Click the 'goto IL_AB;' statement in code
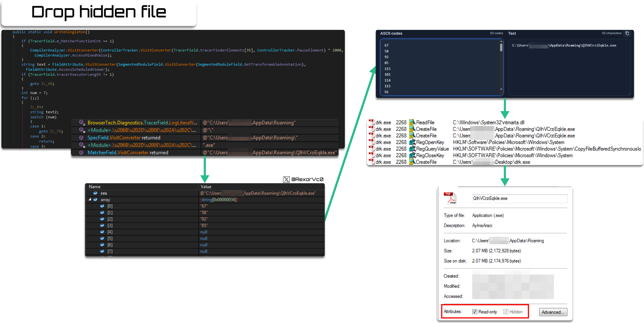This screenshot has width=644, height=323. (x=42, y=84)
